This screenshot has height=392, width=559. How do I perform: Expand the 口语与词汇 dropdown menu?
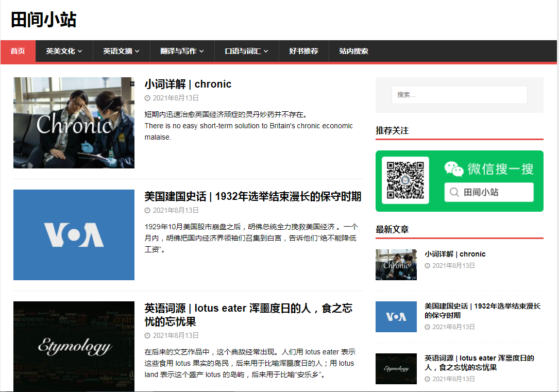(x=246, y=51)
